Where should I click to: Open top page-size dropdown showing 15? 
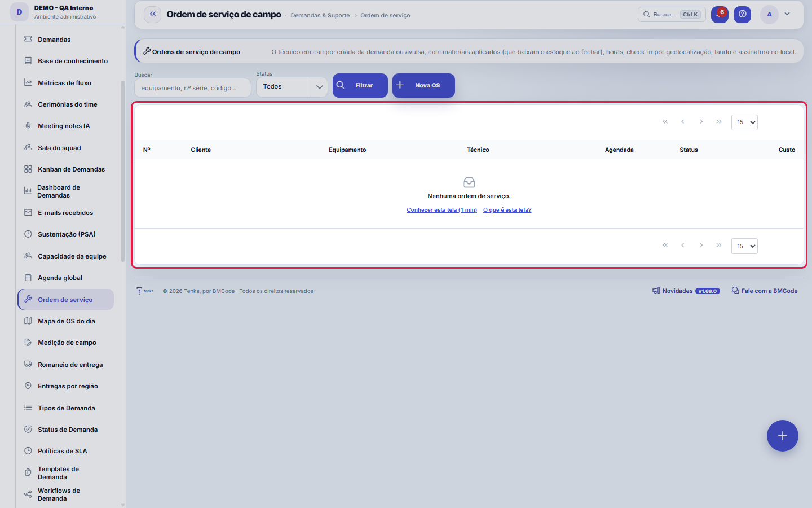tap(744, 122)
